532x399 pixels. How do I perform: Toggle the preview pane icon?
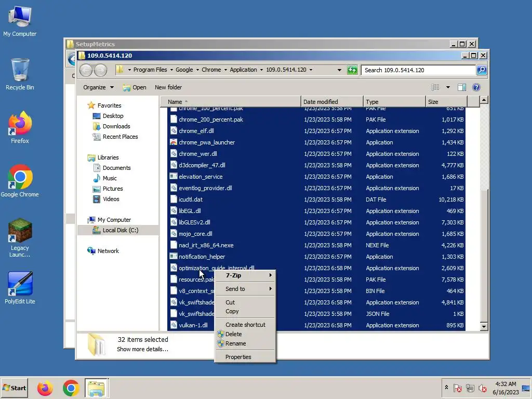pos(461,87)
